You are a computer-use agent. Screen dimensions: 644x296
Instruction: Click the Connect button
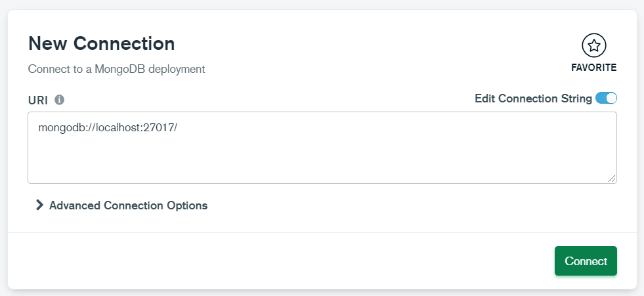(586, 261)
